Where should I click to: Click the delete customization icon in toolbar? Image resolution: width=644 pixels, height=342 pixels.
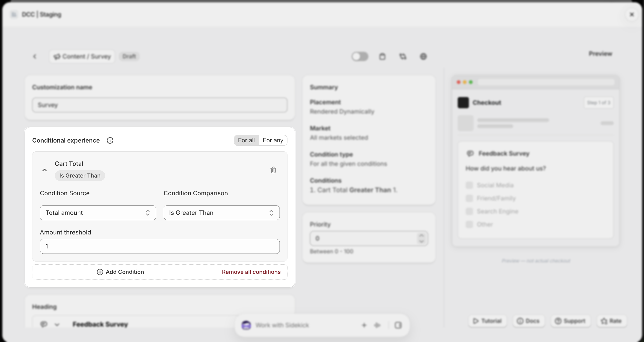tap(382, 56)
